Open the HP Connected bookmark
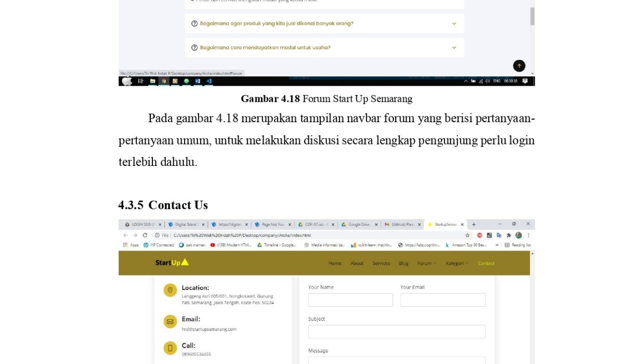 [159, 245]
